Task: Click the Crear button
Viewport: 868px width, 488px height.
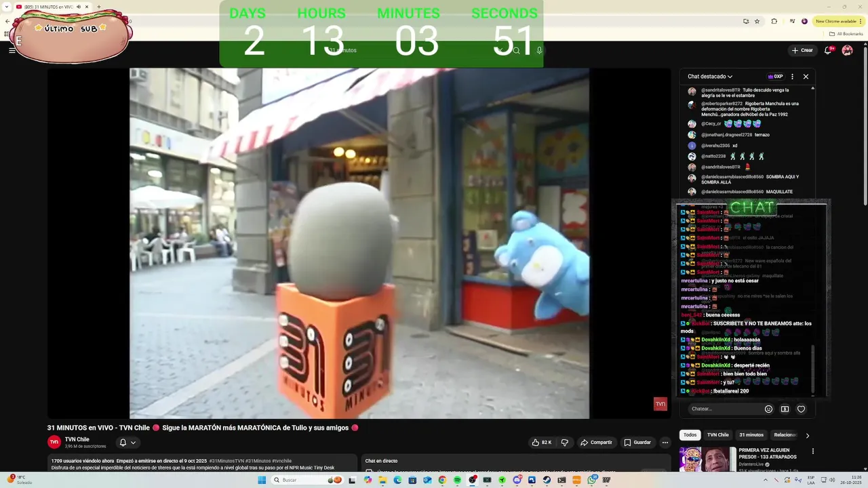Action: point(802,50)
